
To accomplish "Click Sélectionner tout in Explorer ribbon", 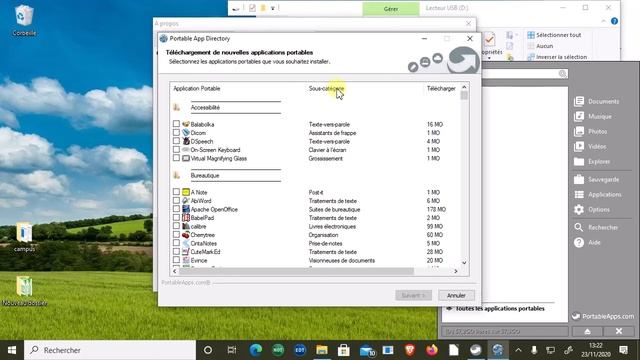I will pos(554,35).
